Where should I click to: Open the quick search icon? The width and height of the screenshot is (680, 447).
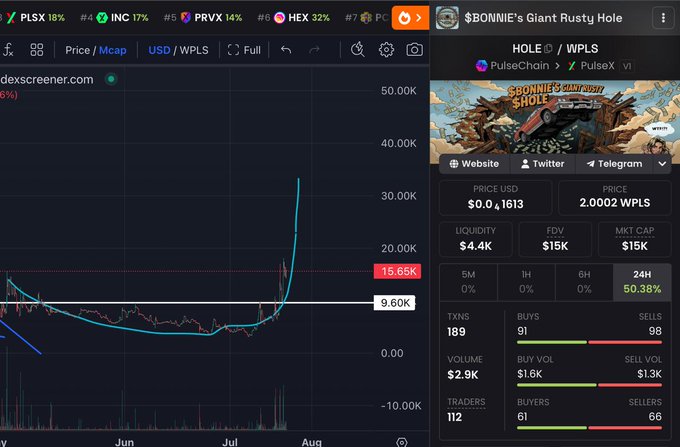[x=357, y=50]
